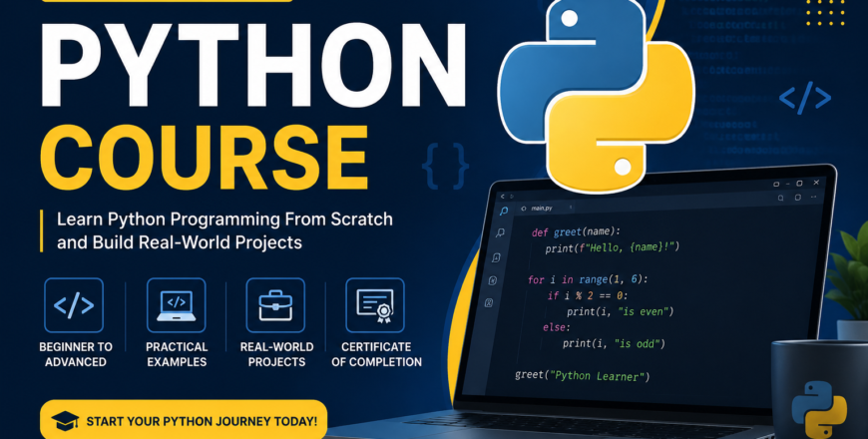This screenshot has height=439, width=868.
Task: Click the Python logo printed on mug
Action: coord(819,410)
